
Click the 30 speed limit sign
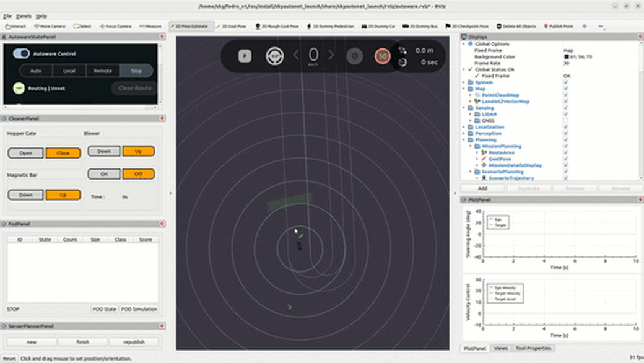click(x=383, y=56)
